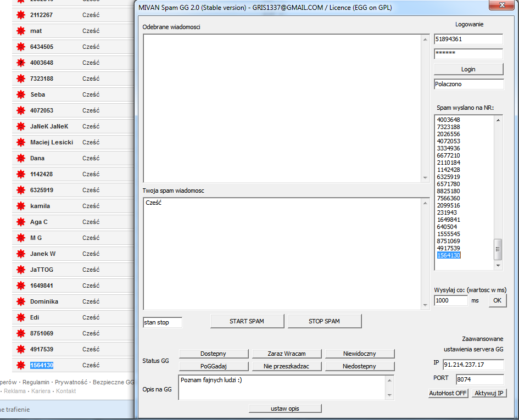
Task: Open the Kariera footer link
Action: 41,391
